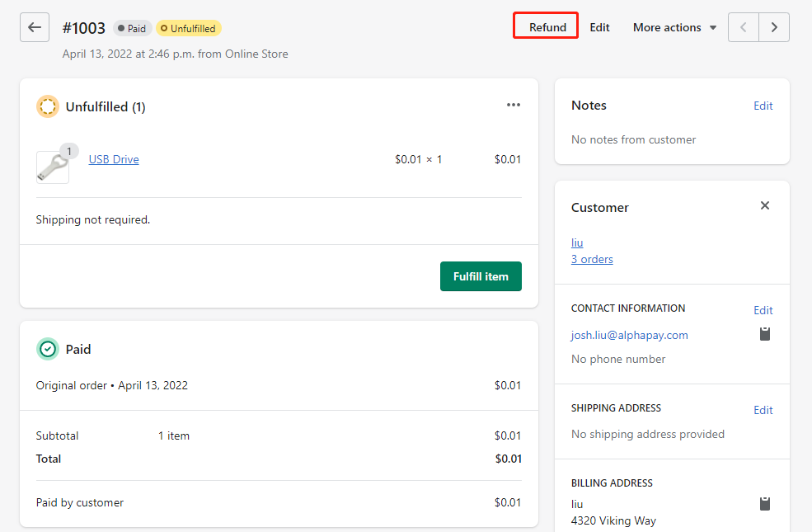Click the Unfulfilled status icon in card

pos(48,106)
